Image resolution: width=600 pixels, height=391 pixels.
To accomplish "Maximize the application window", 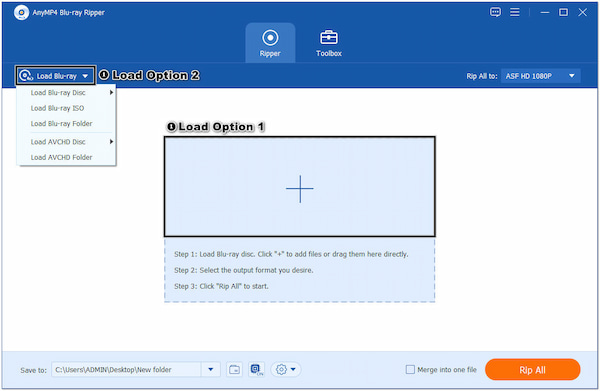I will coord(563,12).
